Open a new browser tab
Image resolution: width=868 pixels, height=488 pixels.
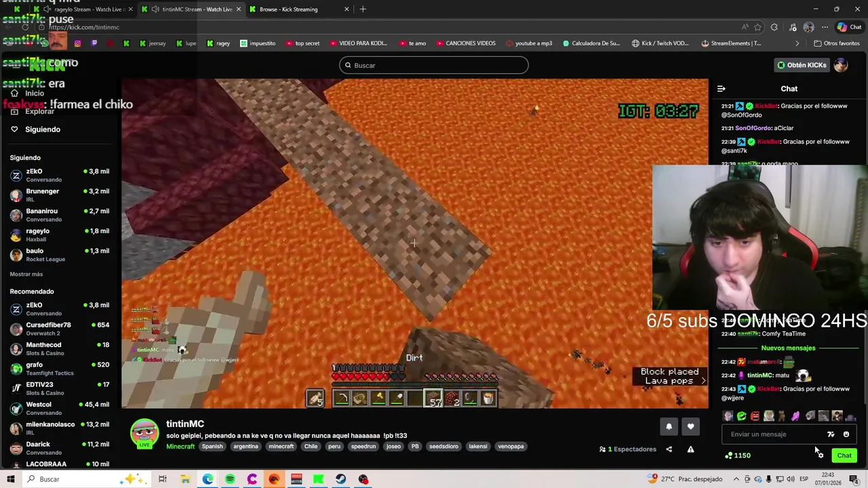tap(363, 9)
